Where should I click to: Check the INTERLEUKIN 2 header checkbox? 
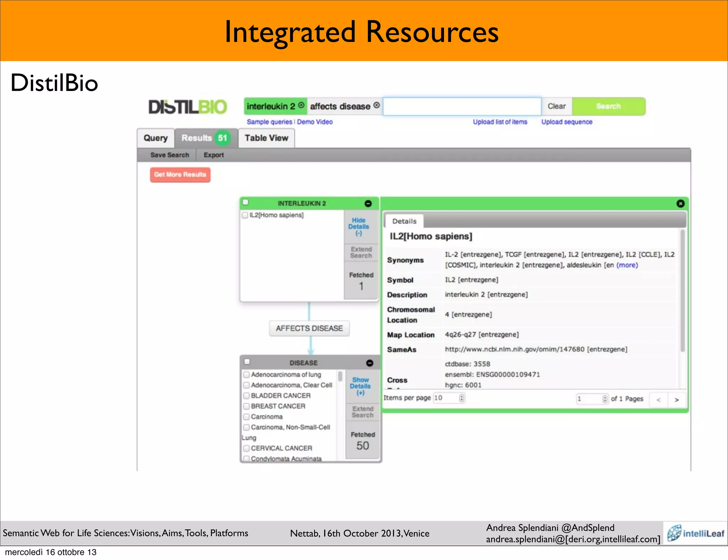[x=246, y=202]
